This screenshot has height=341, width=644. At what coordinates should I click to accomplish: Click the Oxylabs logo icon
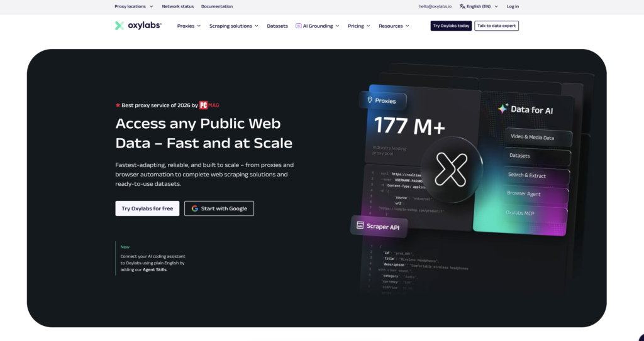[119, 26]
